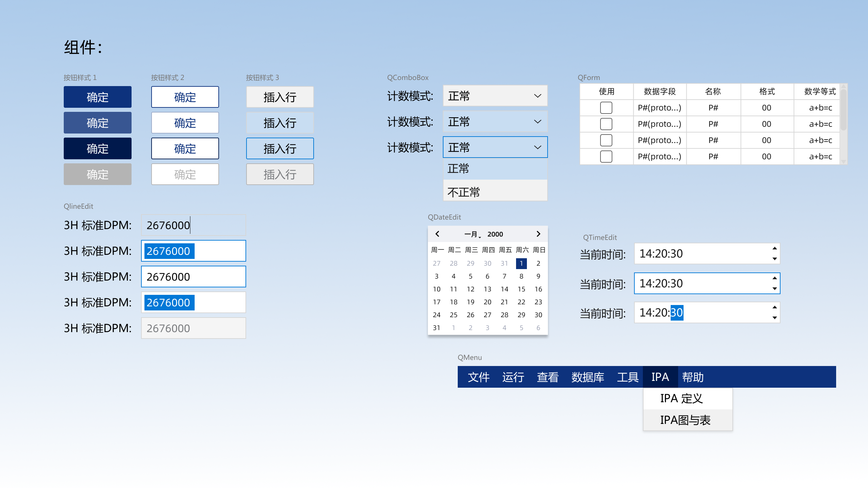Click the focused 插入行 button
This screenshot has height=488, width=868.
click(280, 148)
